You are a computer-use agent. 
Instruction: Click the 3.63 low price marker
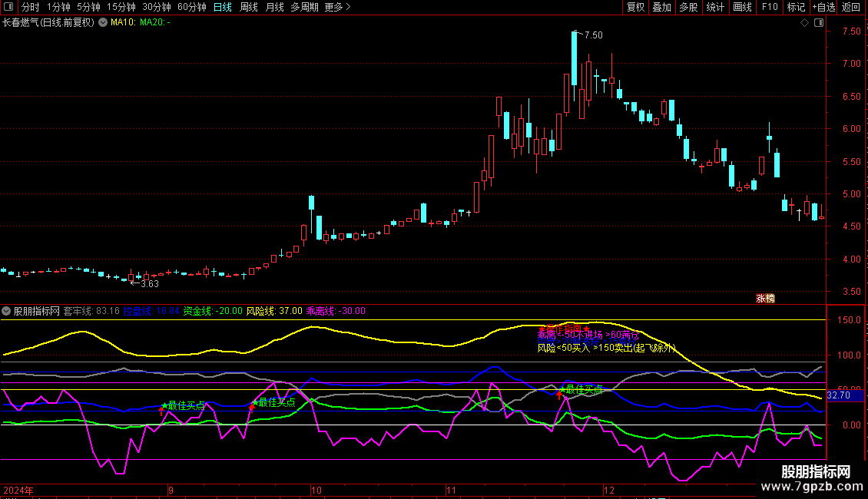[x=148, y=283]
